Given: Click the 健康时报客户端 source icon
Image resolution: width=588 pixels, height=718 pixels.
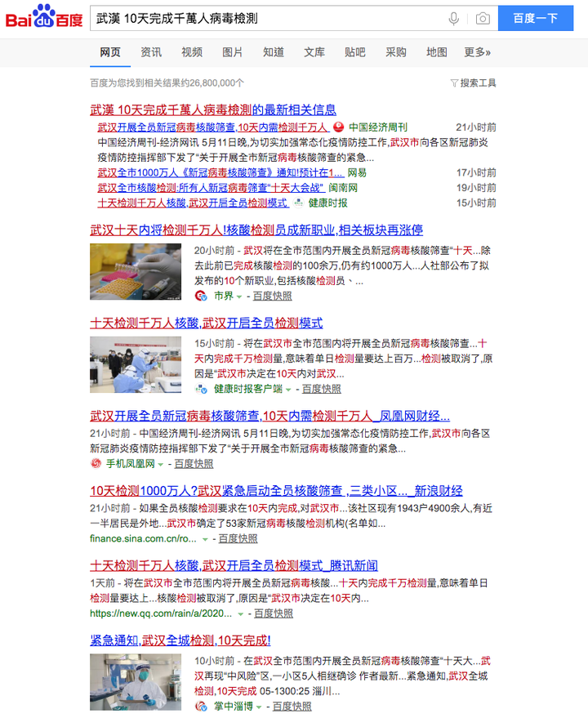Looking at the screenshot, I should click(201, 389).
